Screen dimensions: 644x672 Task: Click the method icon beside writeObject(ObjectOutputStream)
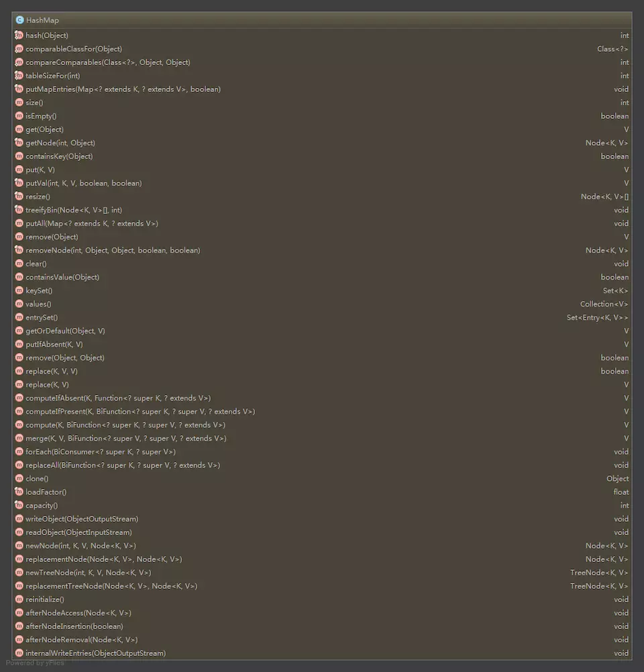coord(19,518)
